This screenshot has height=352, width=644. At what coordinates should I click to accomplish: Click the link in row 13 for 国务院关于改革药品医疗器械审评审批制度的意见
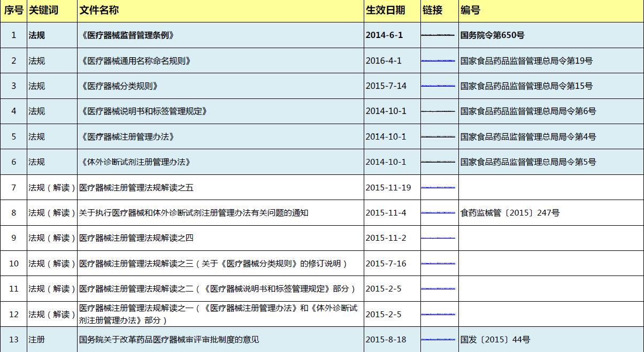[x=438, y=340]
